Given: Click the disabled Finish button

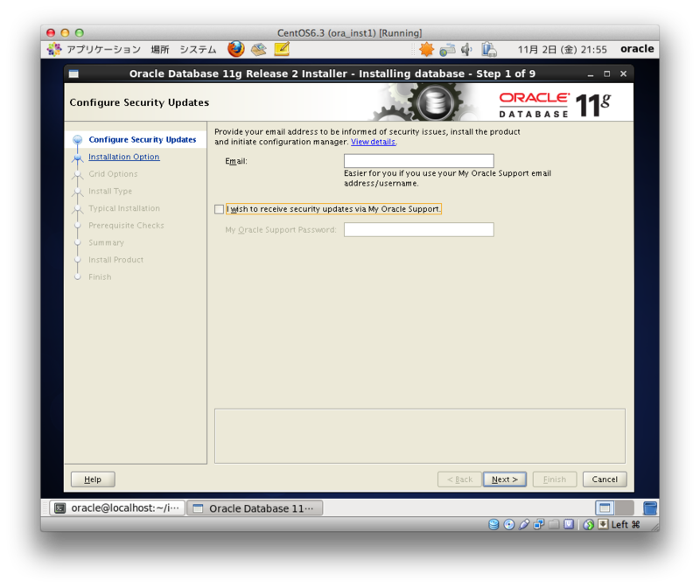Looking at the screenshot, I should [555, 479].
